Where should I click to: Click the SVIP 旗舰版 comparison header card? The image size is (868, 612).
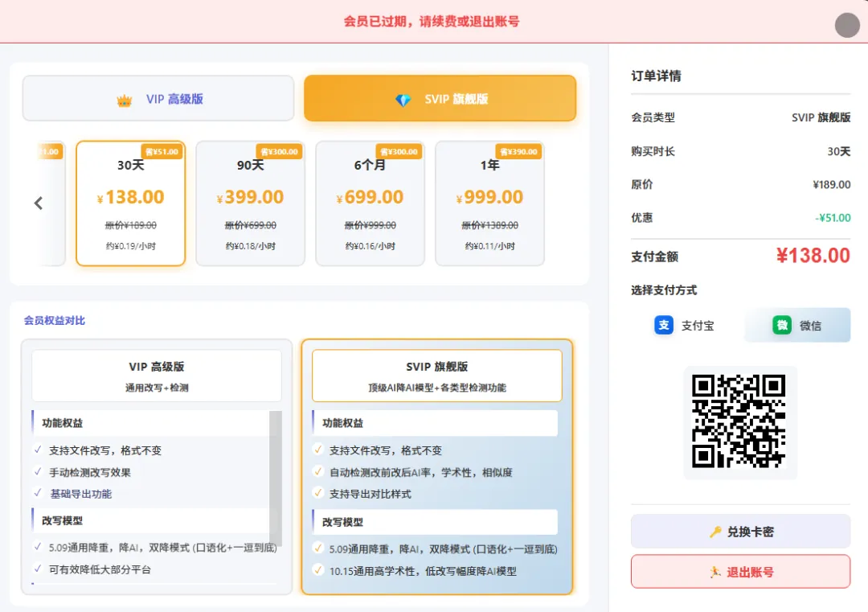click(x=437, y=376)
